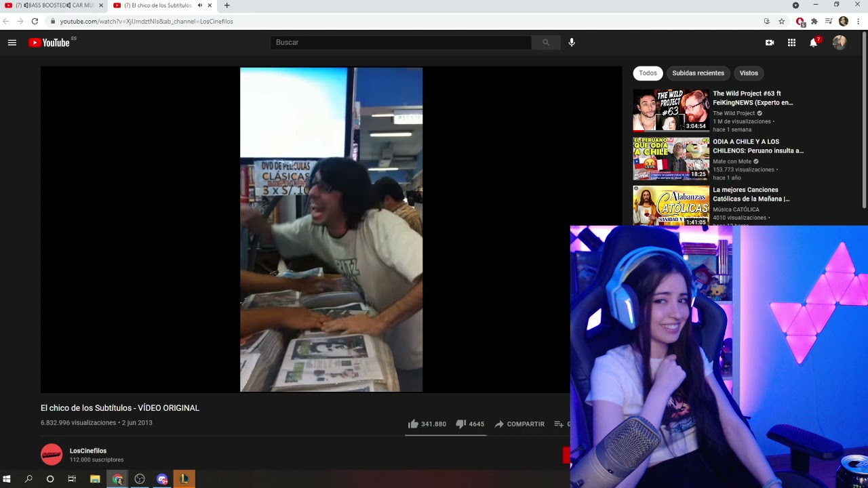Screen dimensions: 868x488
Task: Close the El chico de los Subtítulos tab
Action: (210, 5)
